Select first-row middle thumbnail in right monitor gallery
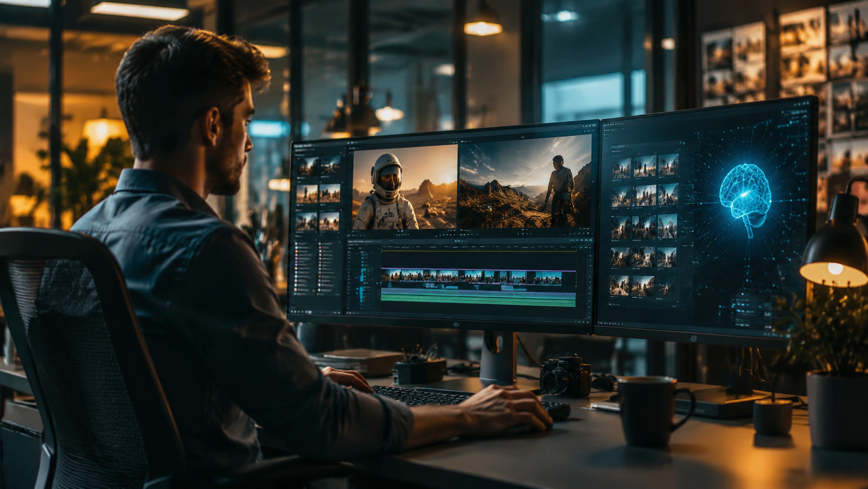The width and height of the screenshot is (868, 489). click(645, 166)
